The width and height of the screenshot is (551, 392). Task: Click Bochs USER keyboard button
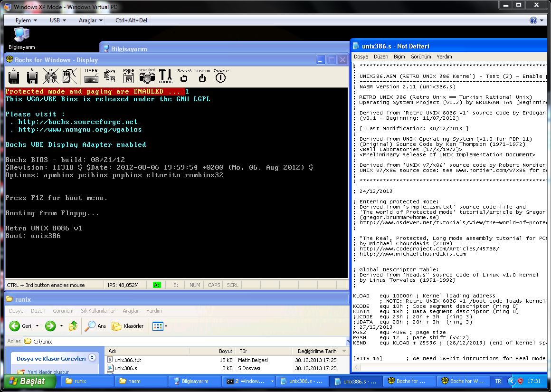click(91, 76)
